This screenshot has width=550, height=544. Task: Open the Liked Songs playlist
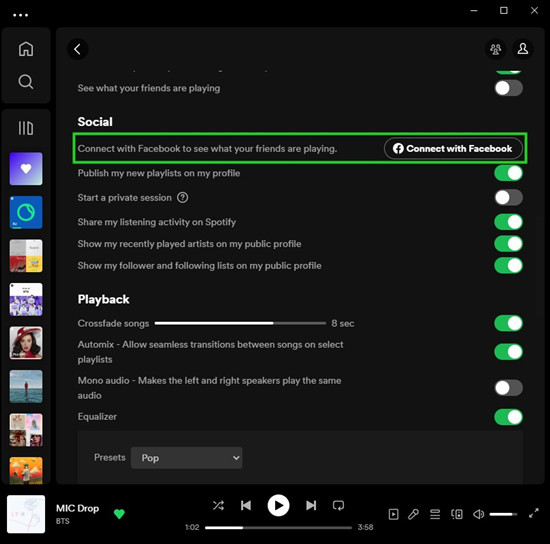pyautogui.click(x=26, y=169)
